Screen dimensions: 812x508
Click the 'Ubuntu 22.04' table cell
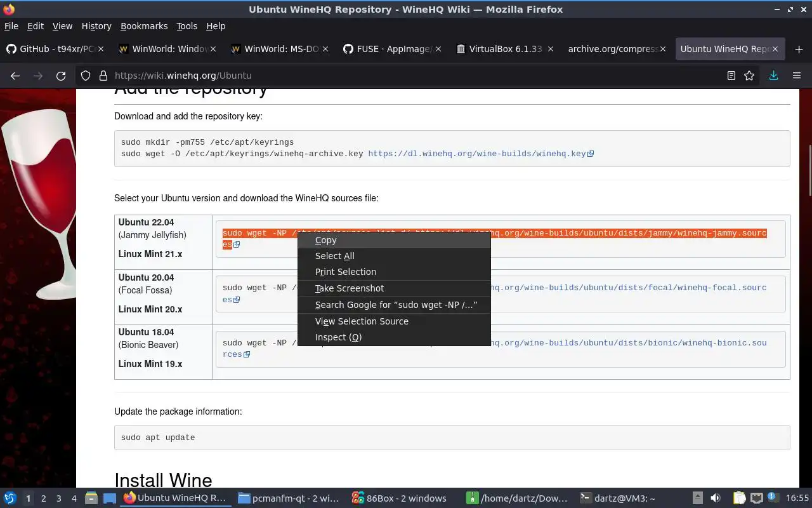163,242
